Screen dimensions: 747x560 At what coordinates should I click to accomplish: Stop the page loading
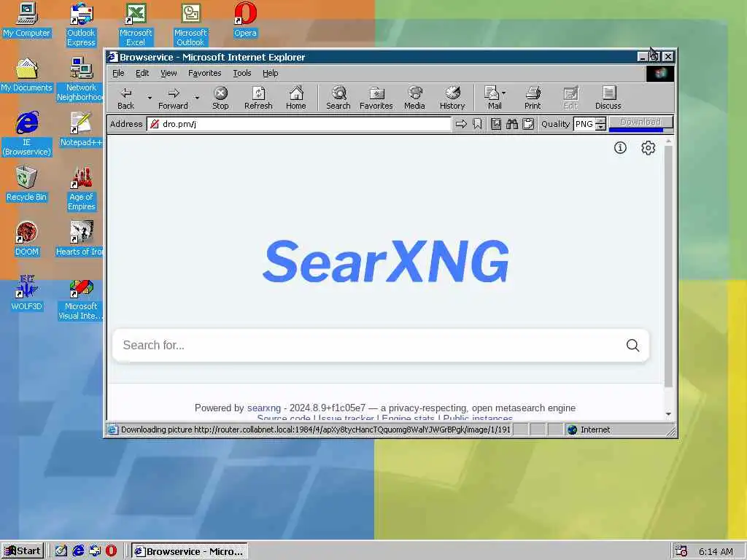click(x=220, y=98)
